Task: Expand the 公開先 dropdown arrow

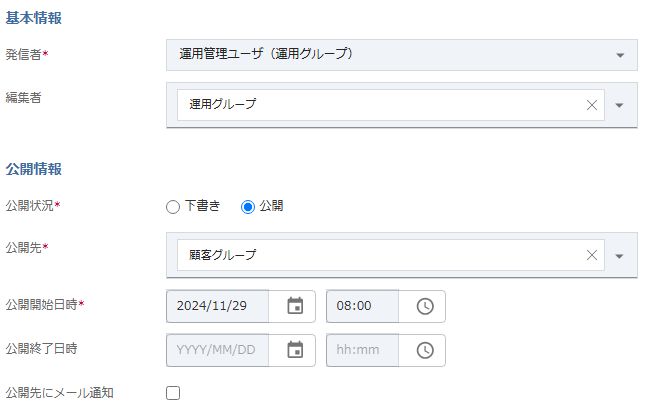Action: (x=620, y=255)
